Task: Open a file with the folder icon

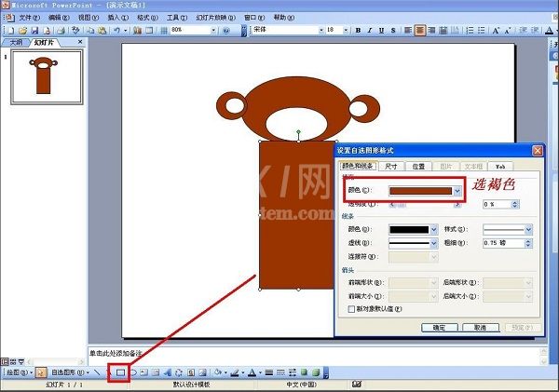Action: tap(22, 31)
